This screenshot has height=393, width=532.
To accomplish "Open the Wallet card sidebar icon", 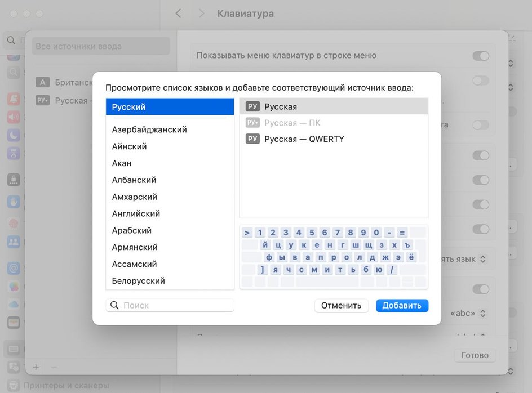I will 14,323.
